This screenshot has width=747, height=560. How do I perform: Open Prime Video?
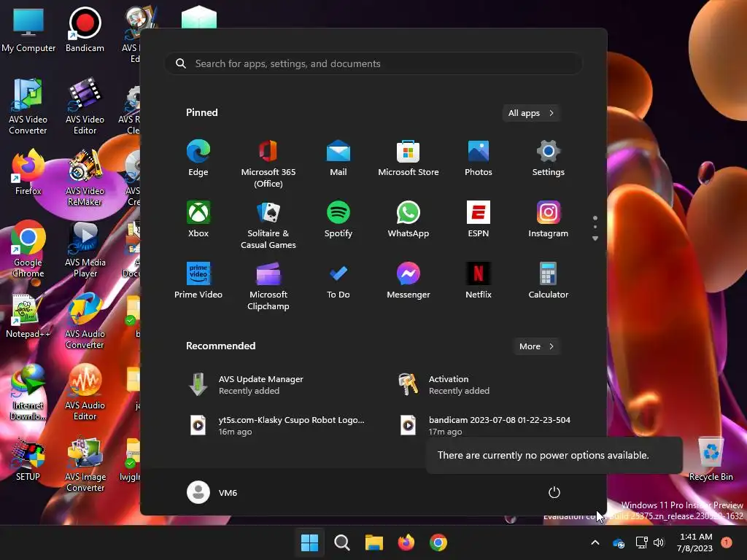[x=198, y=281]
